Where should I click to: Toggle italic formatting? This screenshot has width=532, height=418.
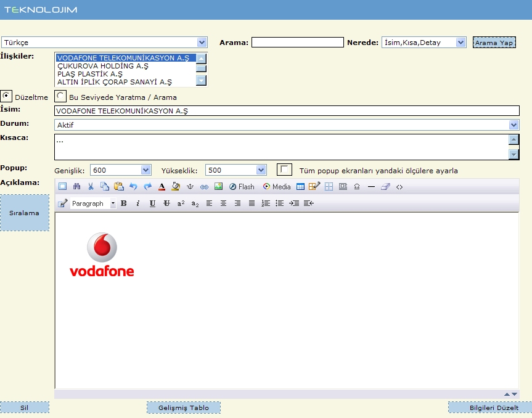click(x=137, y=203)
